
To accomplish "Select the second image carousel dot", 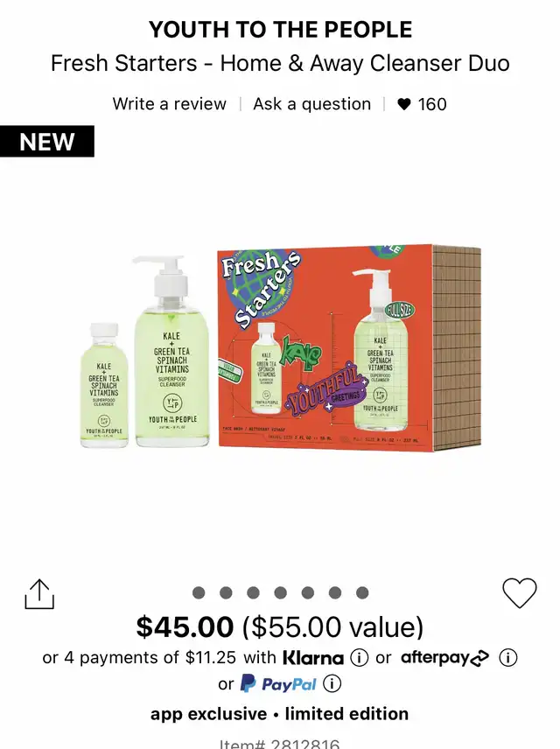I will (226, 592).
